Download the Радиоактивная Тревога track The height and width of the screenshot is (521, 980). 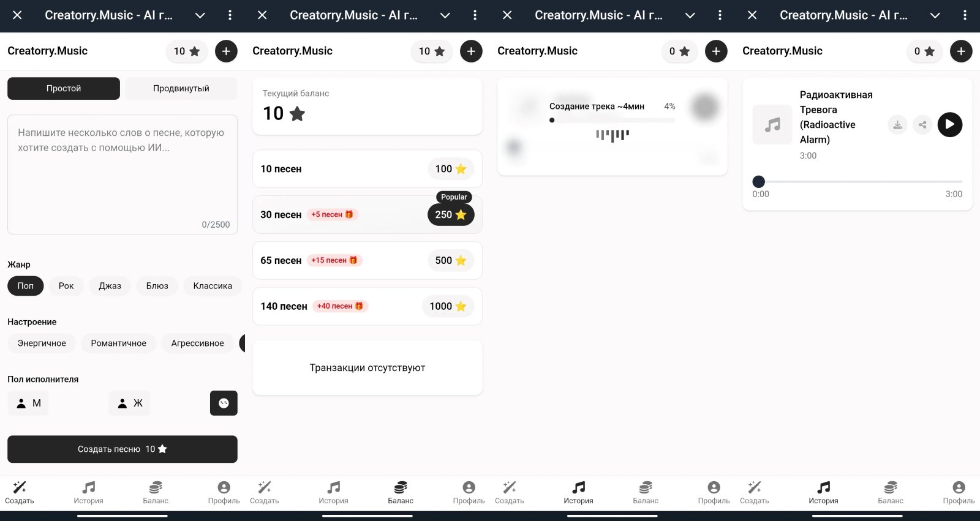tap(897, 125)
